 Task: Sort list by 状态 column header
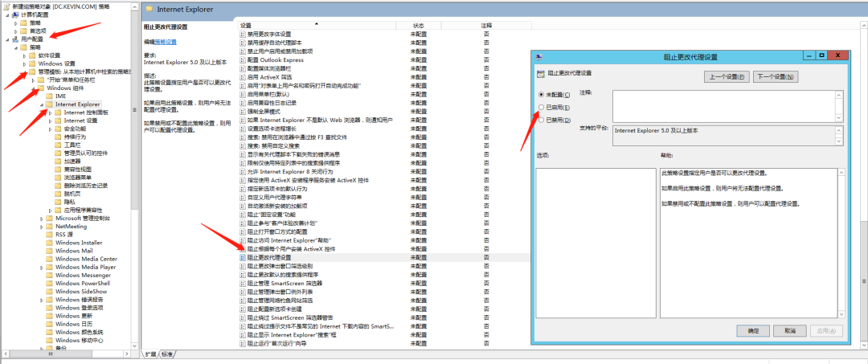click(x=418, y=26)
